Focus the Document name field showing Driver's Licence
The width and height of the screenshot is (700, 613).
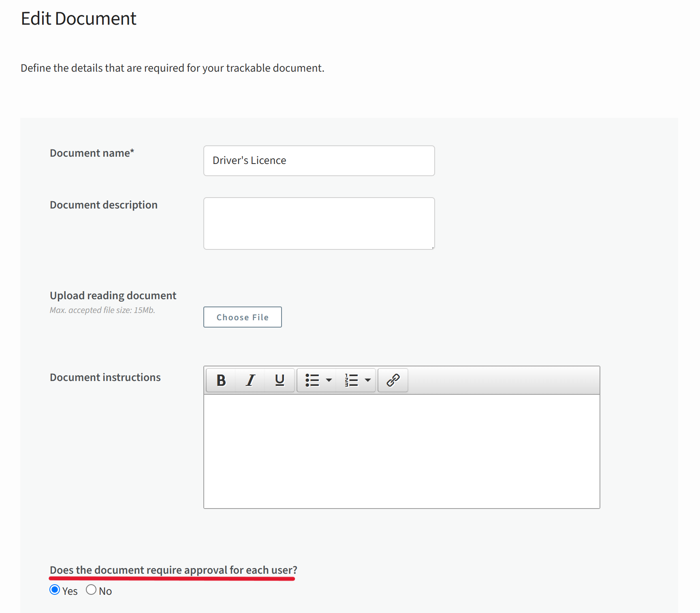point(318,160)
